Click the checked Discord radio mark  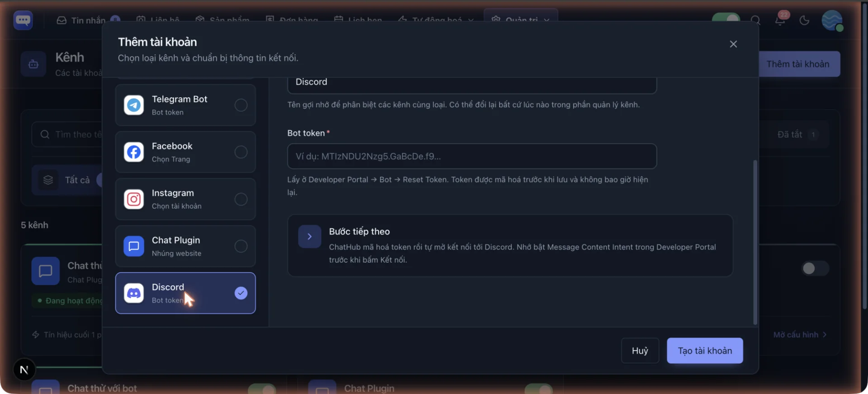point(241,293)
